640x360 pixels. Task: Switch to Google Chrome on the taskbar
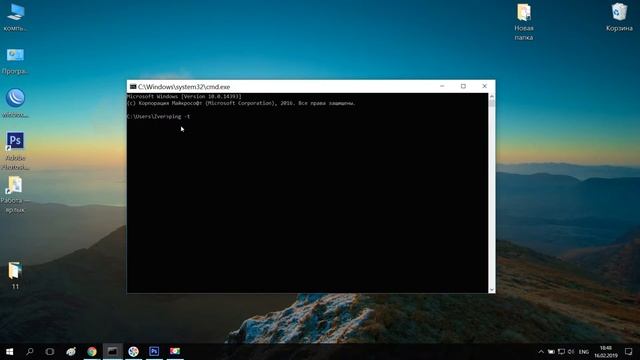[x=92, y=351]
